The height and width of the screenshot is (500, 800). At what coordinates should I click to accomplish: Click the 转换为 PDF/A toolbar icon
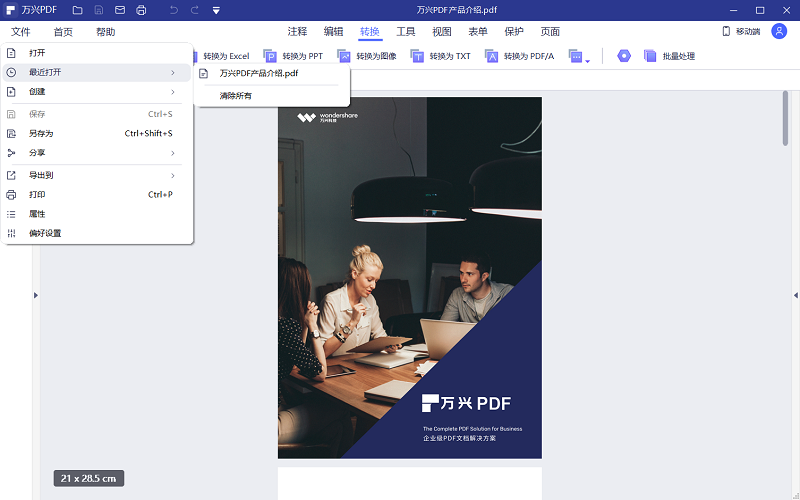(x=492, y=56)
